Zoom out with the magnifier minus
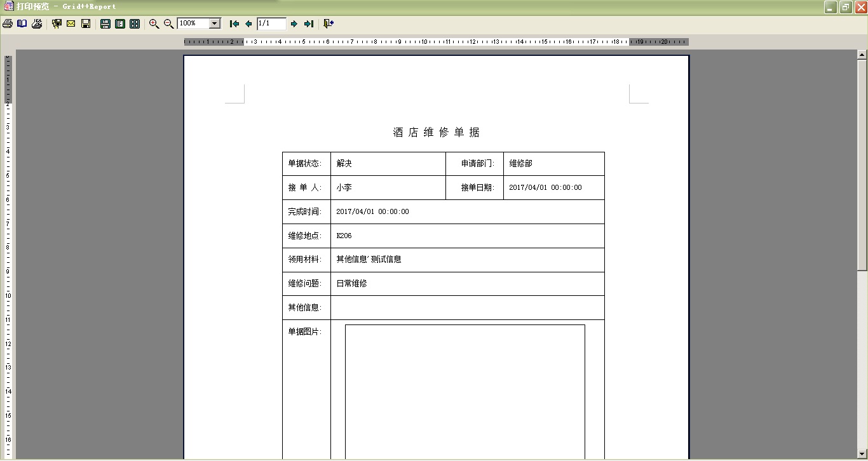Screen dimensions: 868x461 coord(168,23)
